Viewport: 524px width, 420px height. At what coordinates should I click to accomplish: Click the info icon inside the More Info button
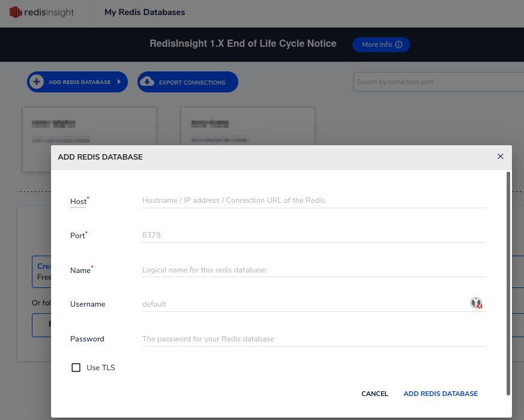(x=399, y=44)
